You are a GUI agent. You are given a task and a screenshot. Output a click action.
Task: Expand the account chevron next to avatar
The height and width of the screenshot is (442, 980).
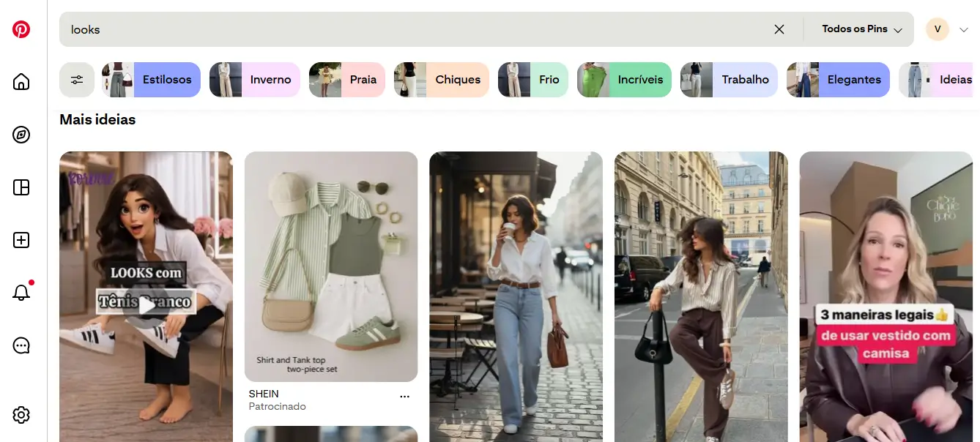(963, 29)
